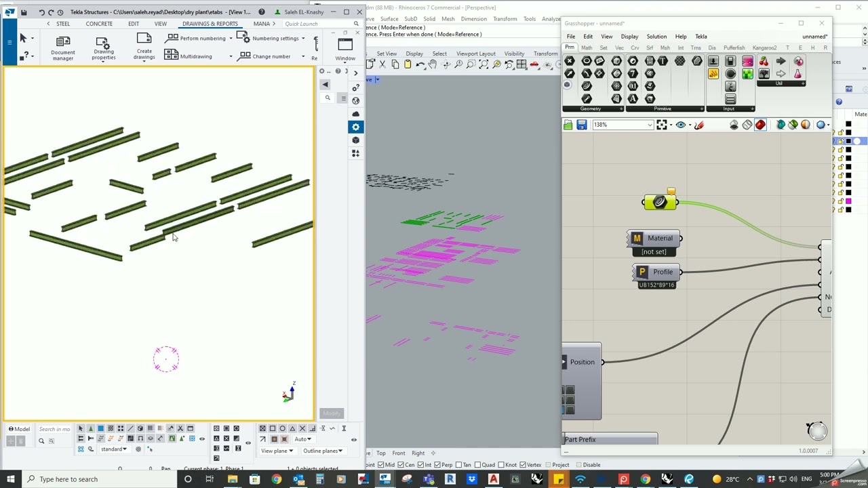Open the Grasshopper zoom percentage combo box
Image resolution: width=868 pixels, height=488 pixels.
(623, 125)
